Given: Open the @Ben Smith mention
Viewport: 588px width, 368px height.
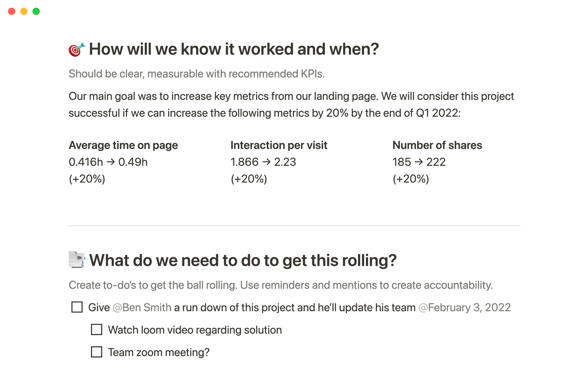Looking at the screenshot, I should [142, 307].
